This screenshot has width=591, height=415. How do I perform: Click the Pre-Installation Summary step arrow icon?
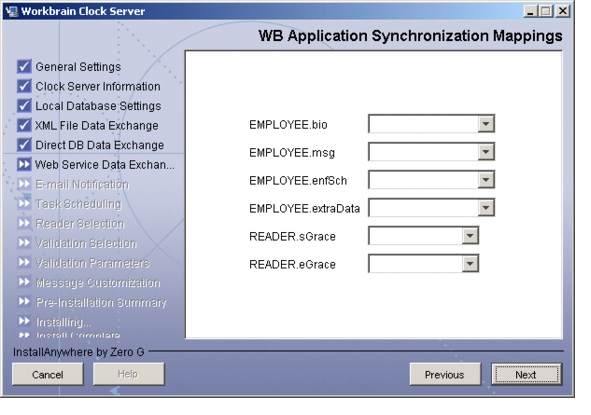24,302
